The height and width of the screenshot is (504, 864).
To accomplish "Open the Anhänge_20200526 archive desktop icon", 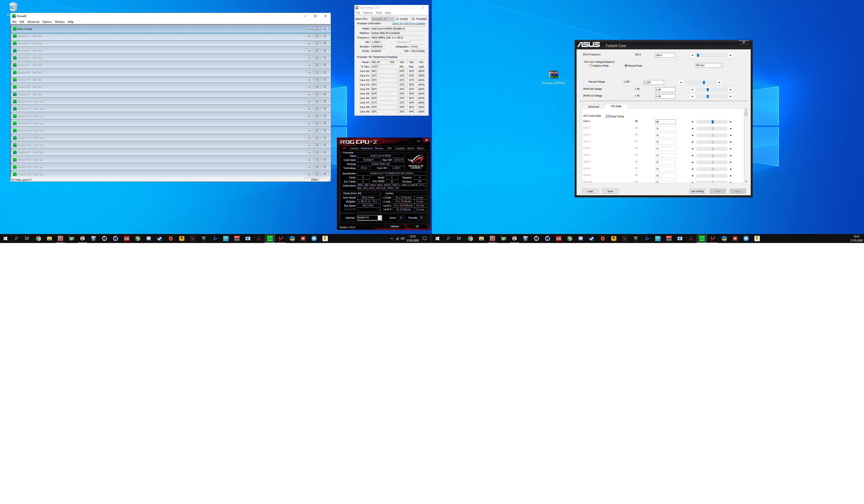I will (553, 77).
